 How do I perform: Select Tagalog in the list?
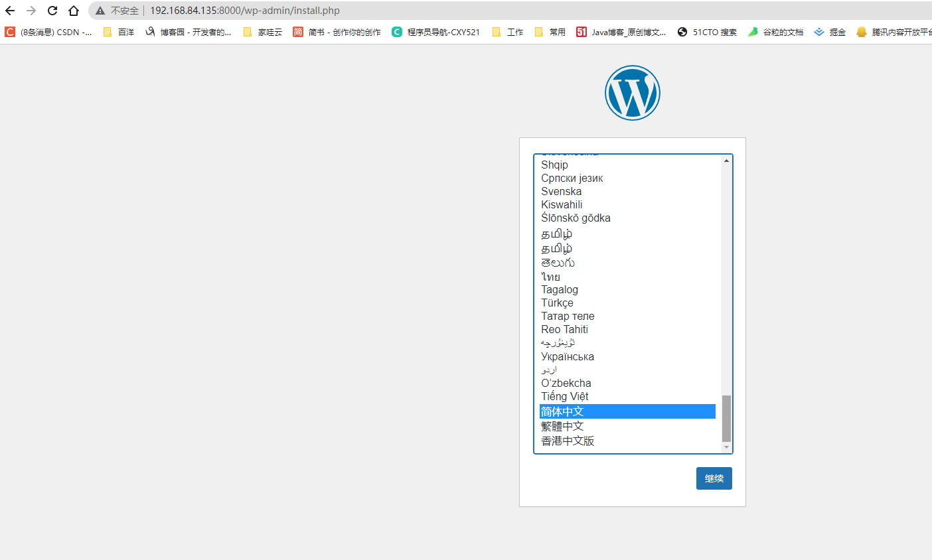627,289
